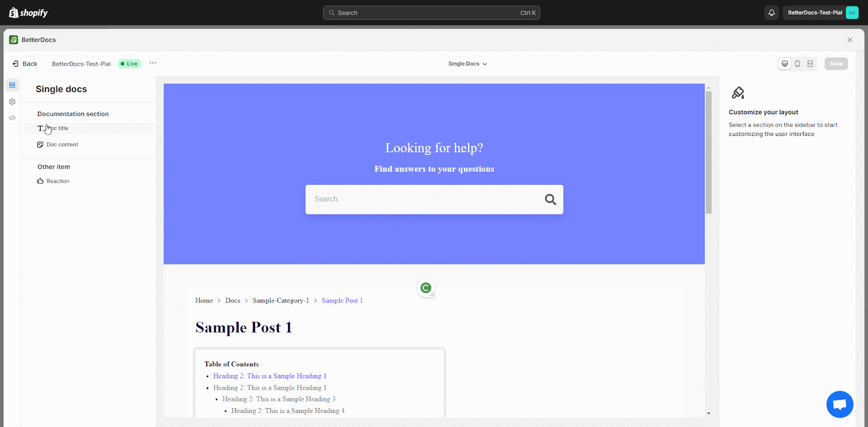
Task: Click the Sample-Category-1 breadcrumb
Action: pos(280,300)
